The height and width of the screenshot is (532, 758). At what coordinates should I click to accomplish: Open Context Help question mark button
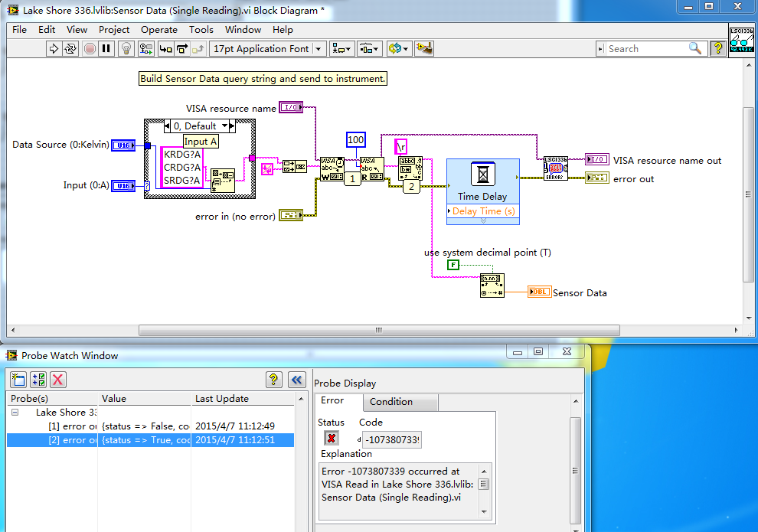pyautogui.click(x=718, y=48)
